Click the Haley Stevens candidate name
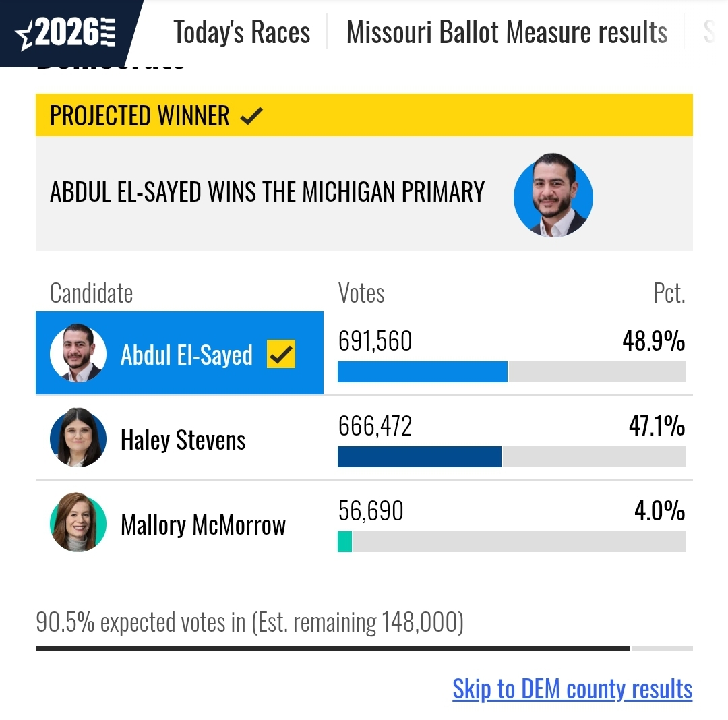The image size is (728, 720). pyautogui.click(x=183, y=440)
